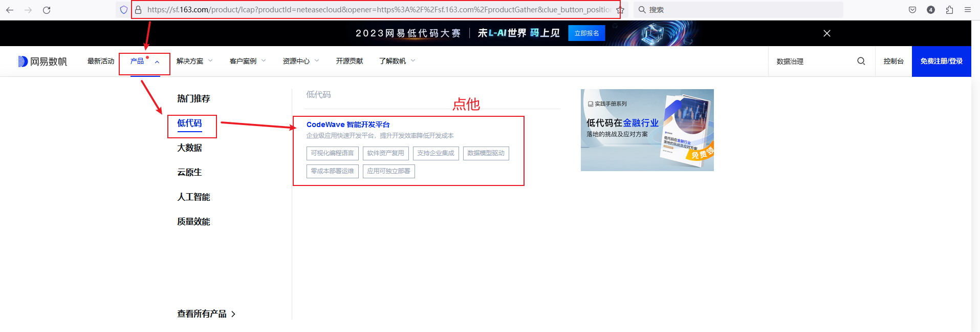Click the 数据模型驱动 tag
This screenshot has height=332, width=980.
coord(486,153)
